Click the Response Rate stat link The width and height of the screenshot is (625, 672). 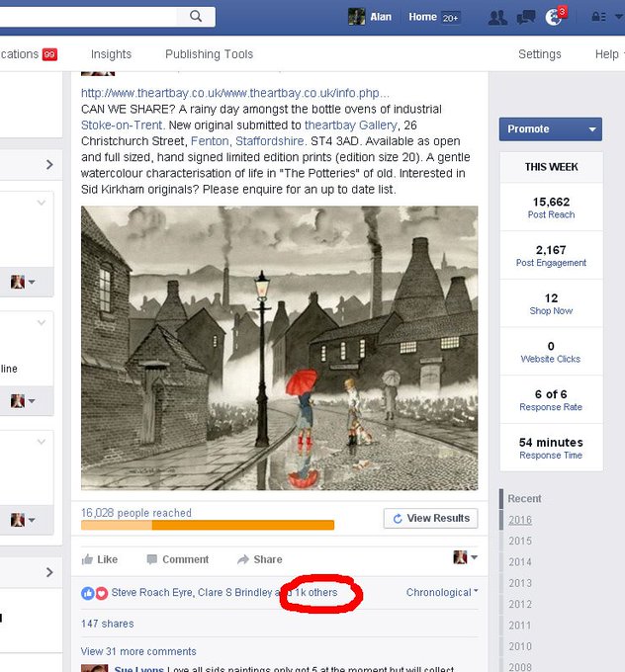[x=551, y=407]
